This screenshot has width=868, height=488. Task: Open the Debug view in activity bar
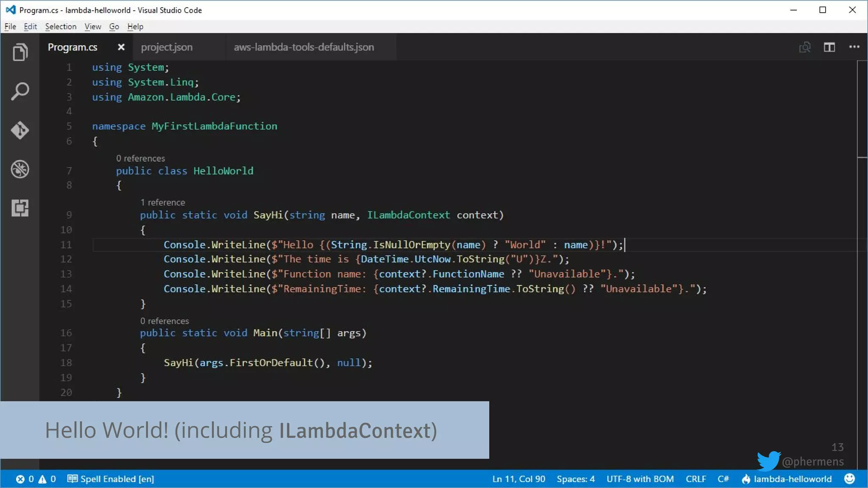tap(20, 169)
